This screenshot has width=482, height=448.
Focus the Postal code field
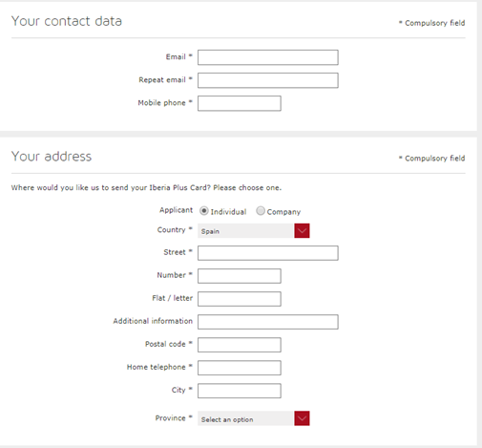pos(240,345)
